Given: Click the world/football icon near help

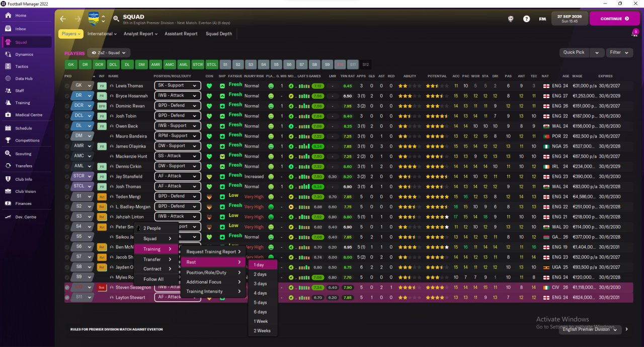Looking at the screenshot, I should [510, 19].
